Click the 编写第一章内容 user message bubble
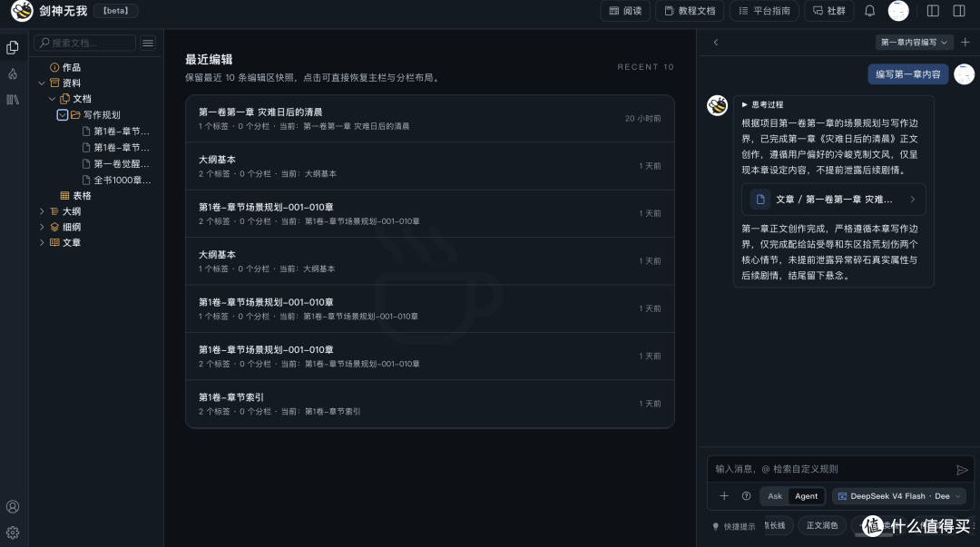The image size is (980, 547). [x=907, y=74]
